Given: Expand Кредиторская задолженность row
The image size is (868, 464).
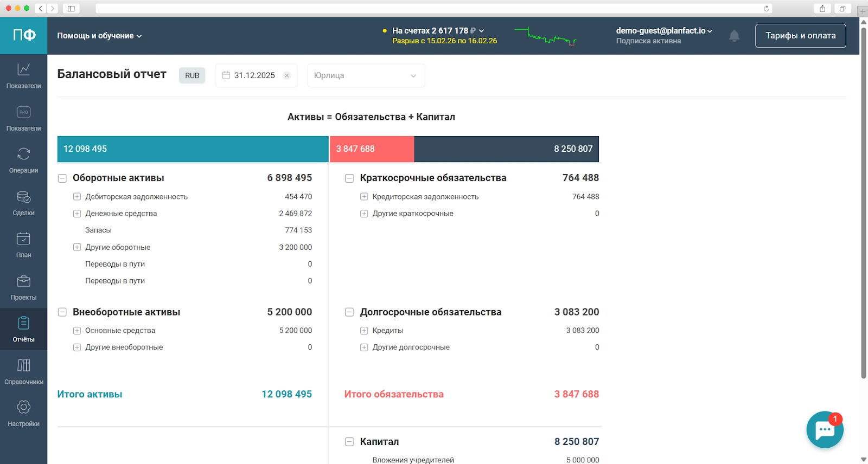Looking at the screenshot, I should click(x=364, y=197).
